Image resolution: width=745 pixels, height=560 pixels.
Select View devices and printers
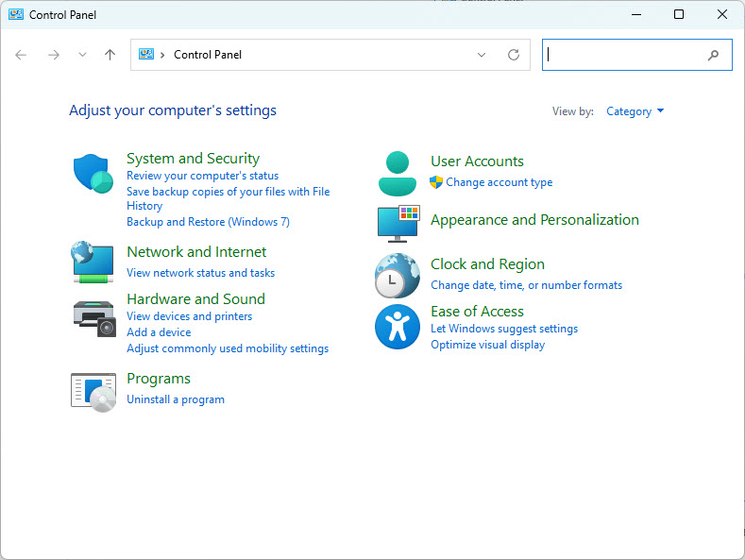(189, 316)
